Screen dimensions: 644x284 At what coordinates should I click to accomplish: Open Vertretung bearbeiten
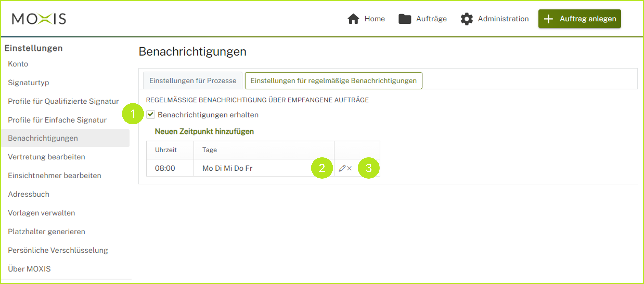pos(46,157)
